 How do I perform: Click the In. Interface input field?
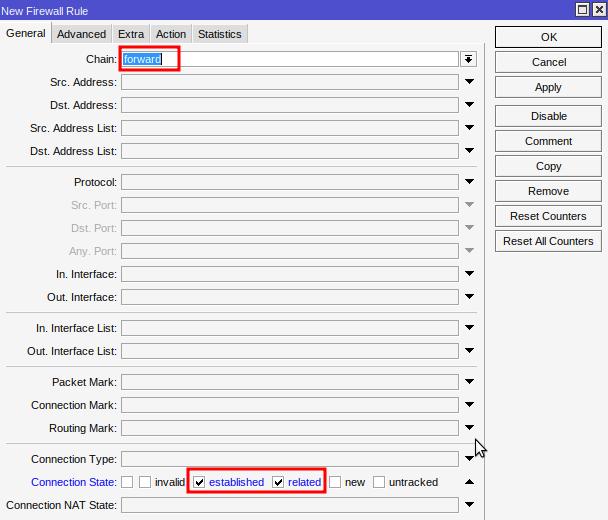(x=290, y=274)
